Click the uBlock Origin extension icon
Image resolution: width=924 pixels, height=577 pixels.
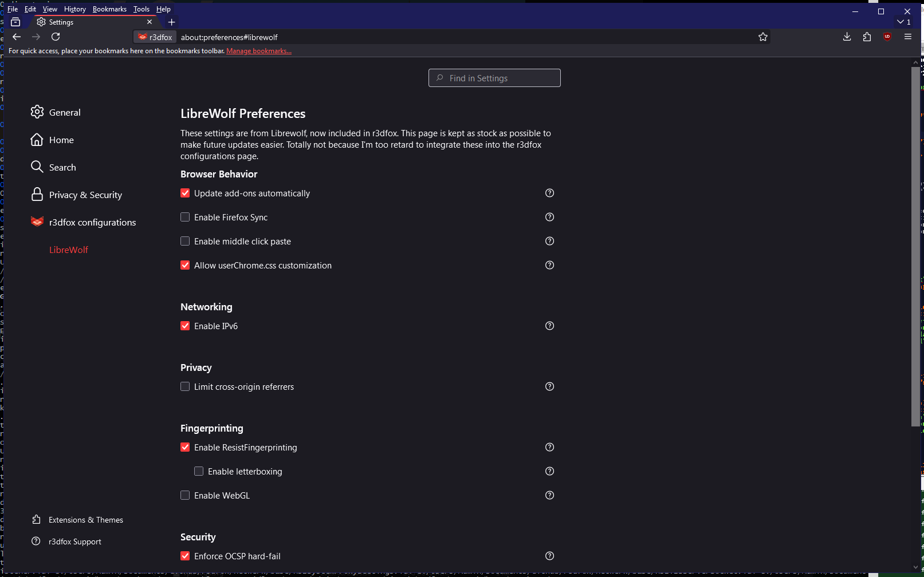[x=887, y=37]
